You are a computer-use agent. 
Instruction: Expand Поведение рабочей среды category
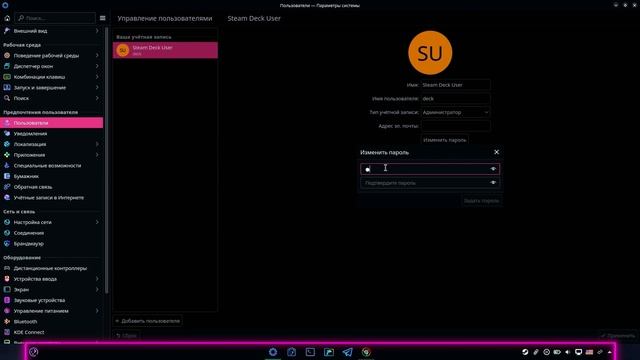[x=97, y=56]
